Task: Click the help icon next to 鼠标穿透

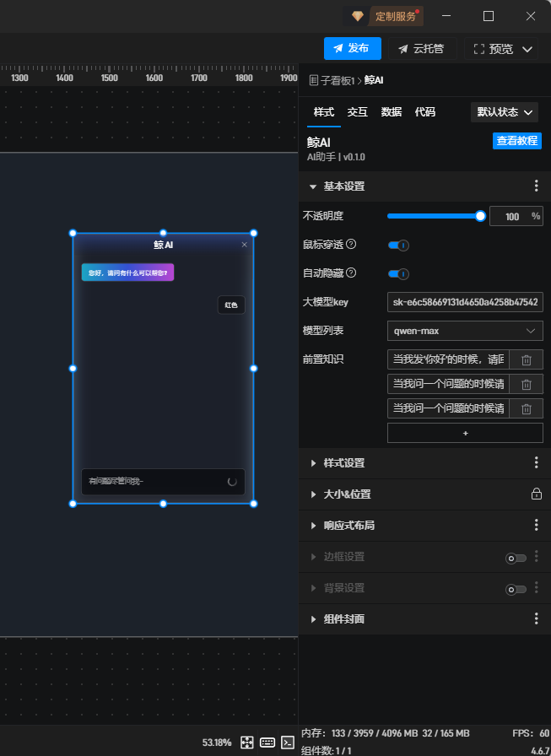Action: pos(351,245)
